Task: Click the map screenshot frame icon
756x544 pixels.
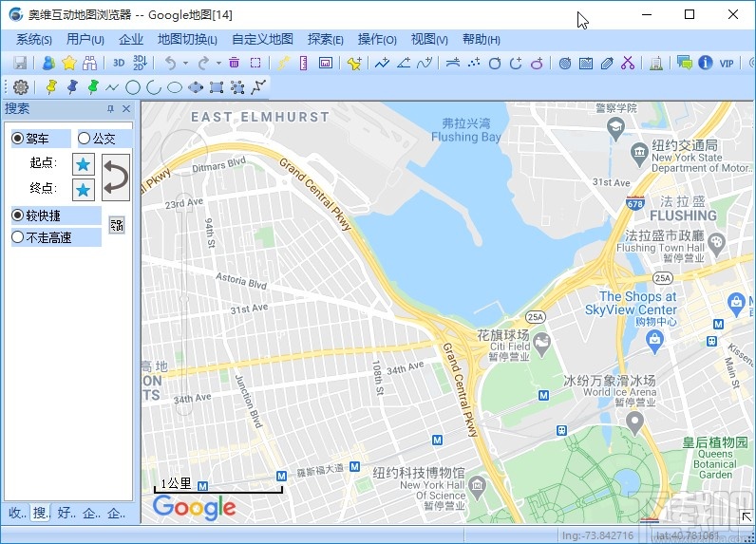Action: pyautogui.click(x=326, y=63)
